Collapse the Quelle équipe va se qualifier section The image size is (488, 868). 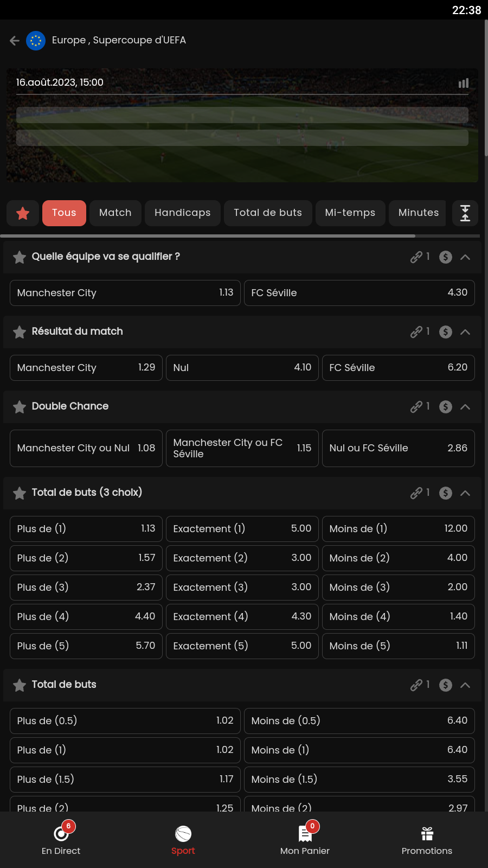click(465, 257)
